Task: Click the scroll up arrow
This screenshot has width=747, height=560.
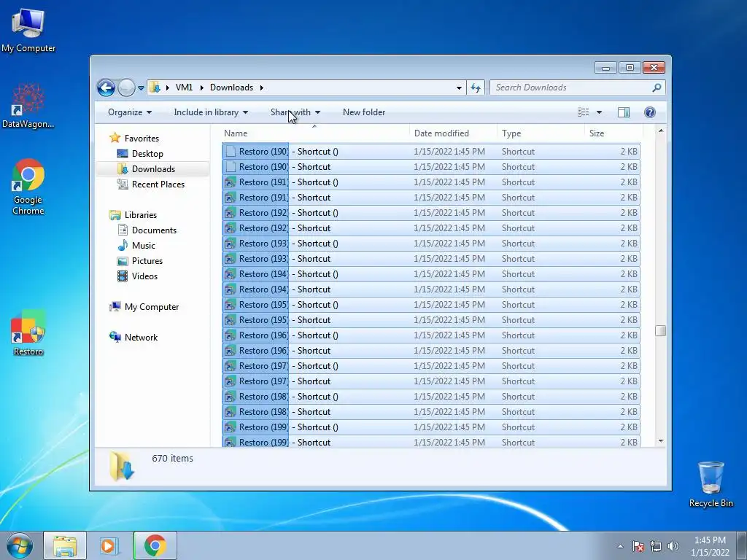Action: 660,131
